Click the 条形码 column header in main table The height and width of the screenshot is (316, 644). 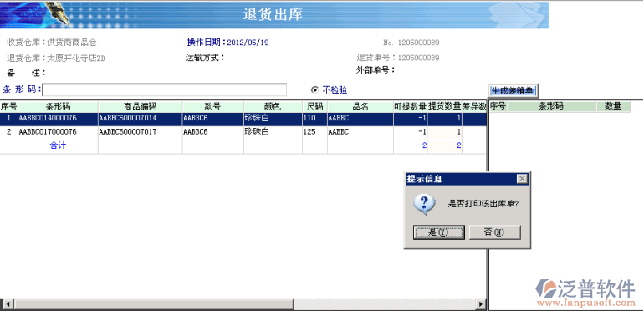[x=58, y=107]
